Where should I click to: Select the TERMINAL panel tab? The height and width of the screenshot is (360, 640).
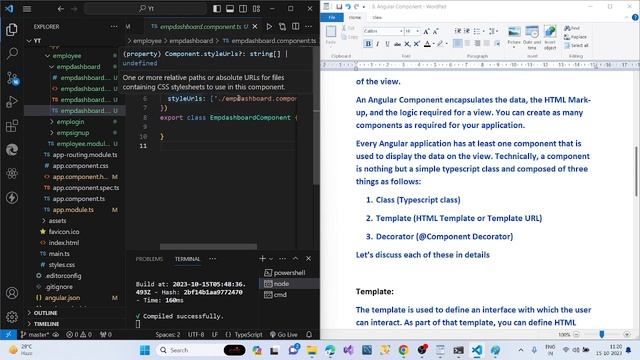(187, 259)
